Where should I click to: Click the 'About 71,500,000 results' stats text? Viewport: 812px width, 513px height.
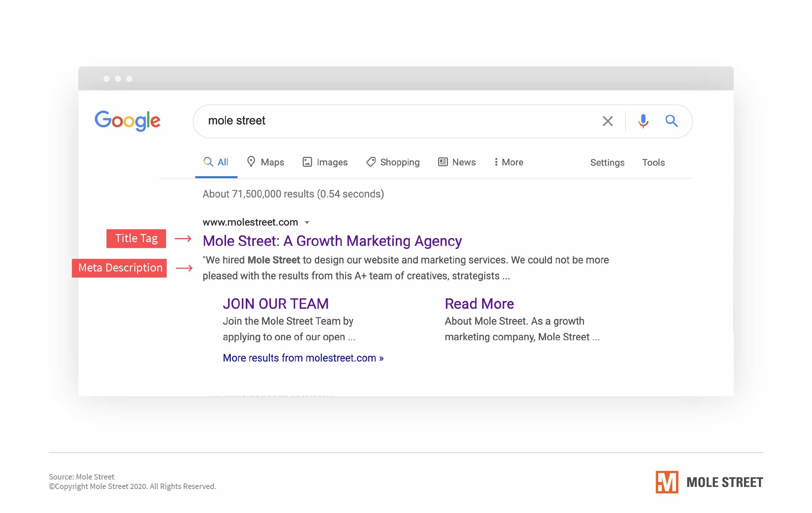tap(293, 194)
